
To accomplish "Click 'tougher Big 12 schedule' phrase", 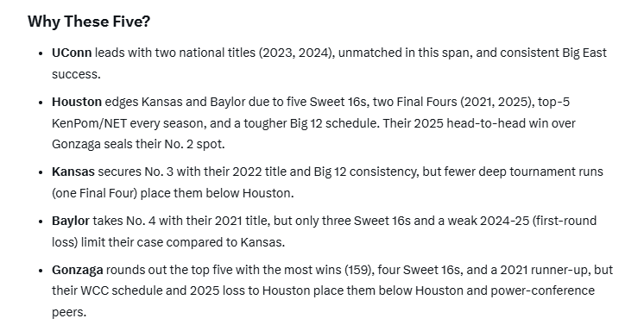I will pos(310,123).
